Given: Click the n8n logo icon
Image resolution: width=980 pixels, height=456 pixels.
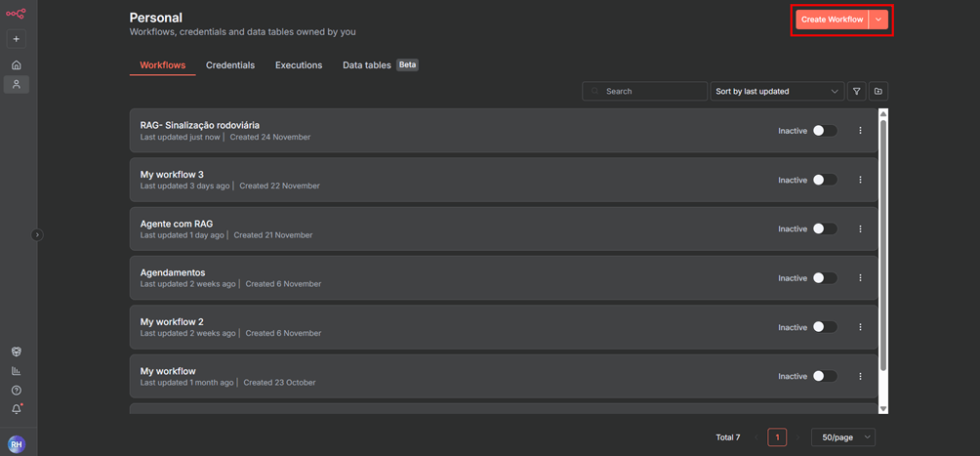Looking at the screenshot, I should (16, 14).
